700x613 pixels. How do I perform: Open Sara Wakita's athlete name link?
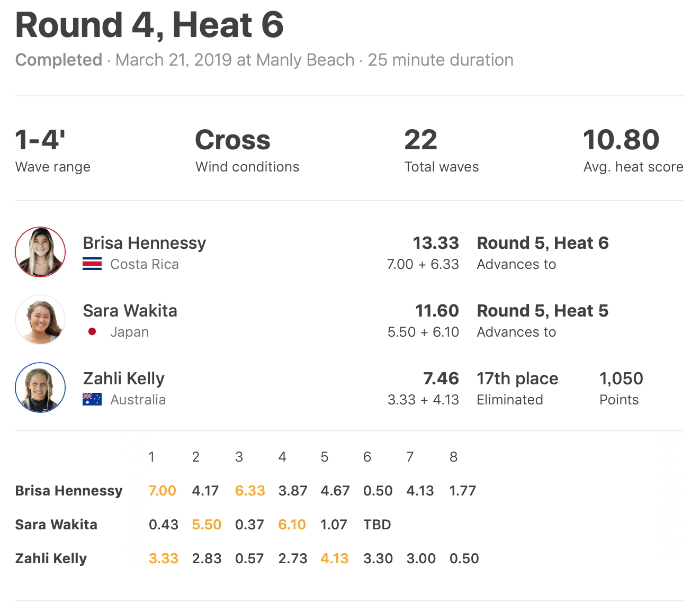coord(130,311)
